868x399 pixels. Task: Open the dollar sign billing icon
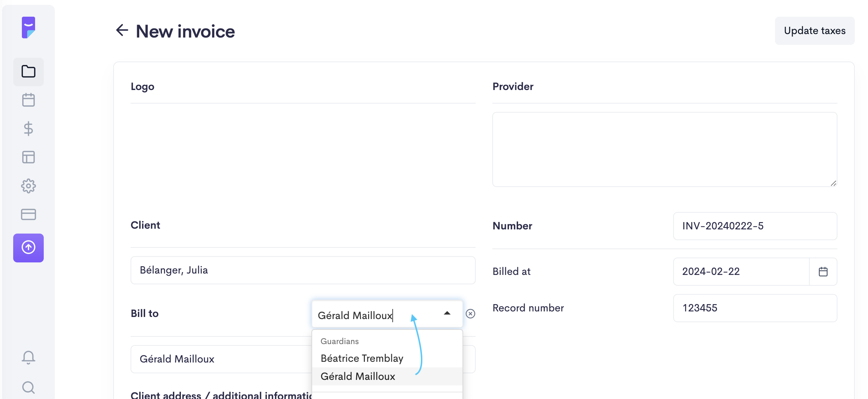(28, 129)
